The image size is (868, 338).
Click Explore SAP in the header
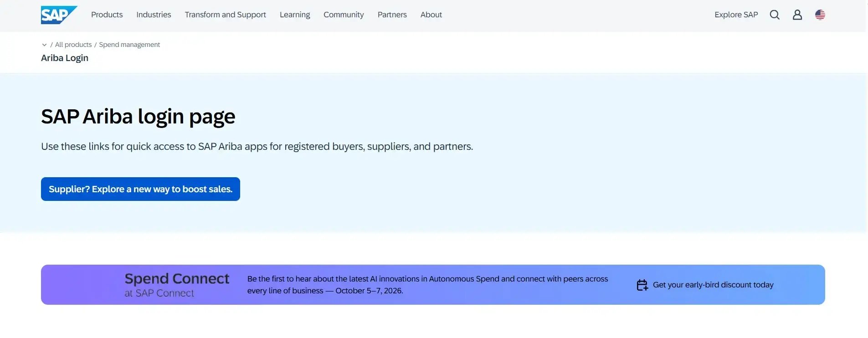tap(736, 15)
